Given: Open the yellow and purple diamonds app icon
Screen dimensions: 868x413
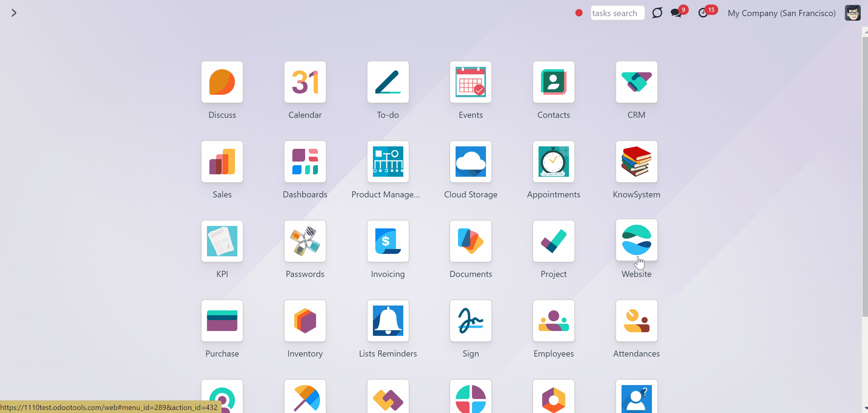Looking at the screenshot, I should click(388, 396).
